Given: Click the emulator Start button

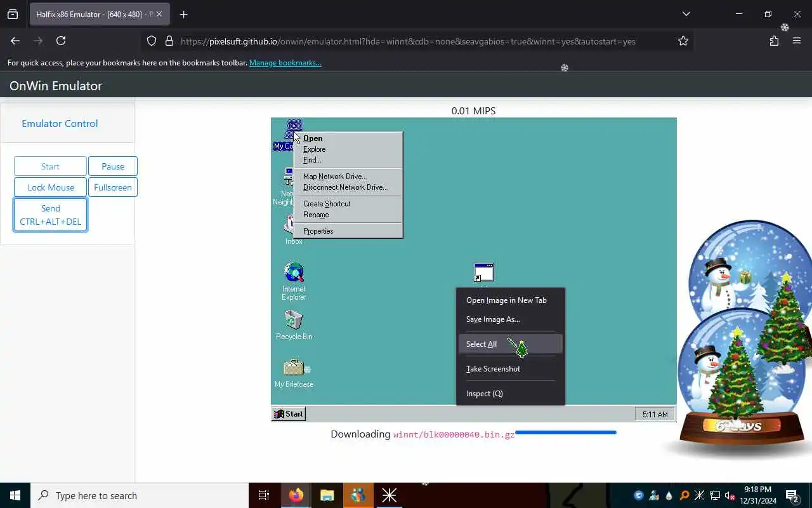Looking at the screenshot, I should [50, 166].
